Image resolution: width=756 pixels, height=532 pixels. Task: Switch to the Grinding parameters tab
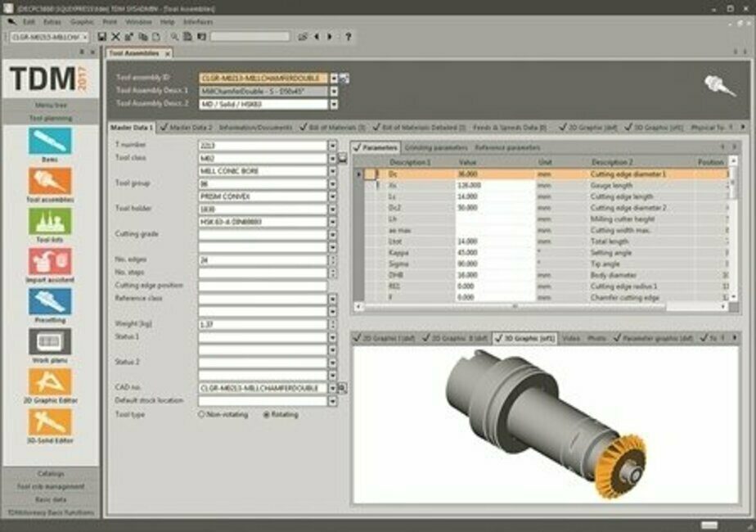coord(436,147)
